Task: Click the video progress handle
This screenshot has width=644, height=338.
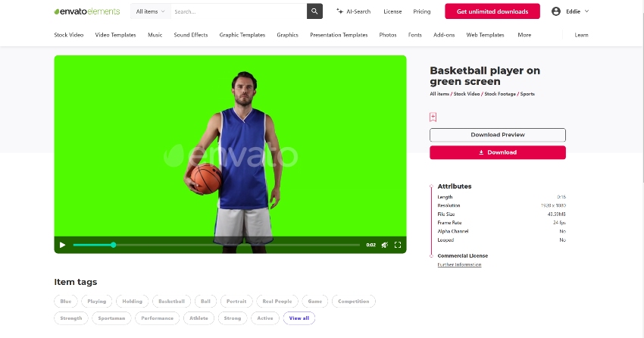Action: coord(114,245)
